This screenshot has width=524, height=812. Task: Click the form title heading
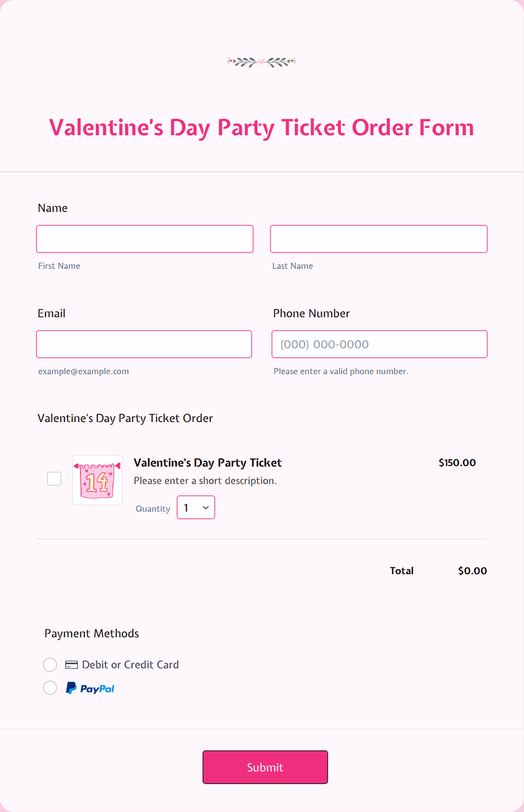pos(261,128)
